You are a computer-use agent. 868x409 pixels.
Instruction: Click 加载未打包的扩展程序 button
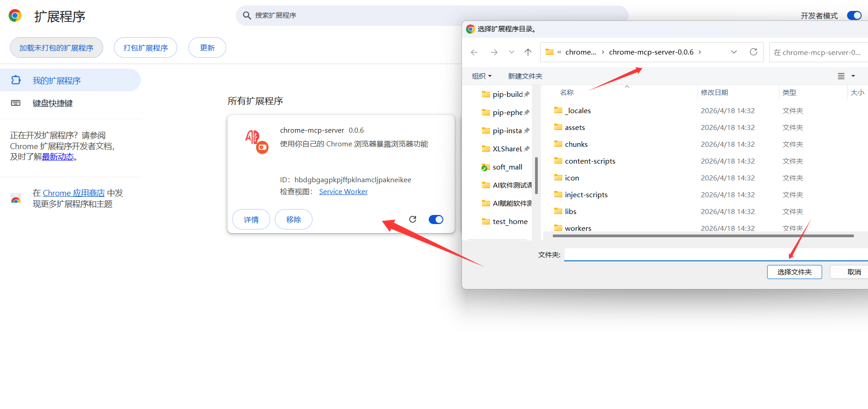56,48
